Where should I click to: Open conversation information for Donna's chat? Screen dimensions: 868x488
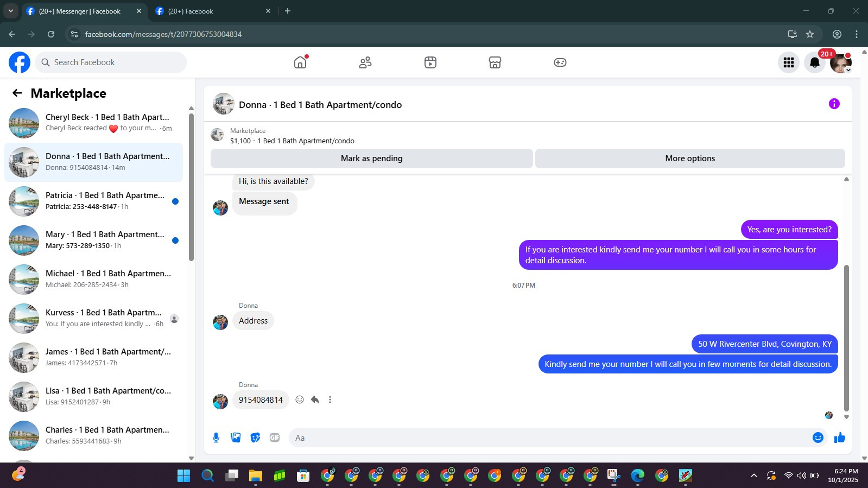tap(834, 104)
